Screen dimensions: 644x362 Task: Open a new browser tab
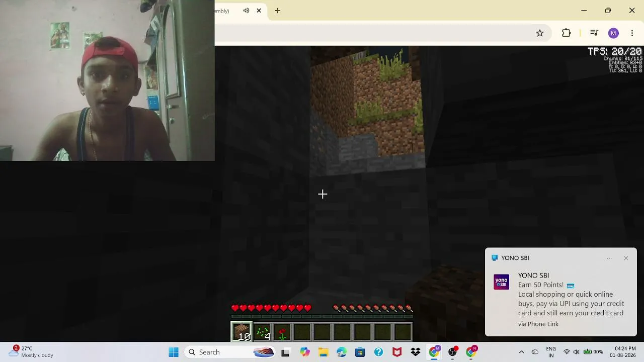(x=277, y=11)
